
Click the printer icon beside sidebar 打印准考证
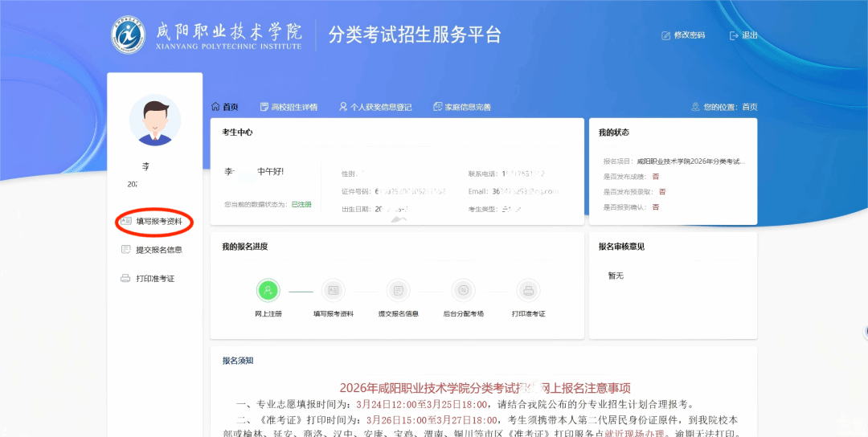(x=125, y=279)
